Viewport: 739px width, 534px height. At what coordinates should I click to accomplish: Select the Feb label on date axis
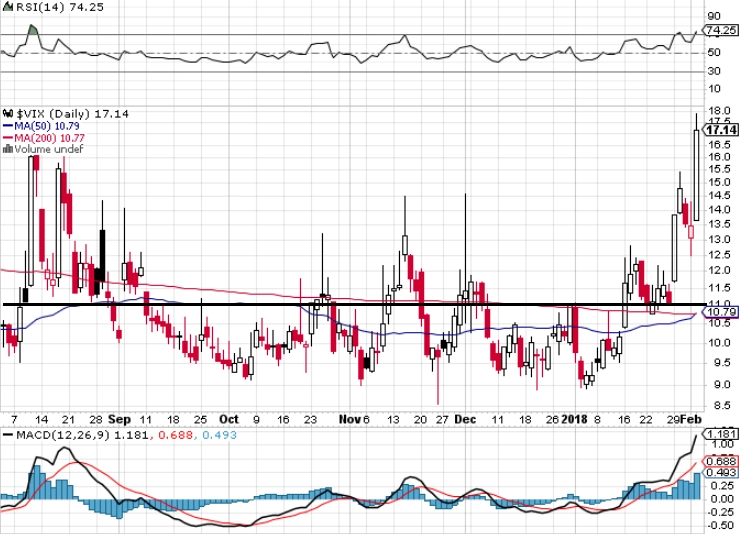[x=691, y=419]
